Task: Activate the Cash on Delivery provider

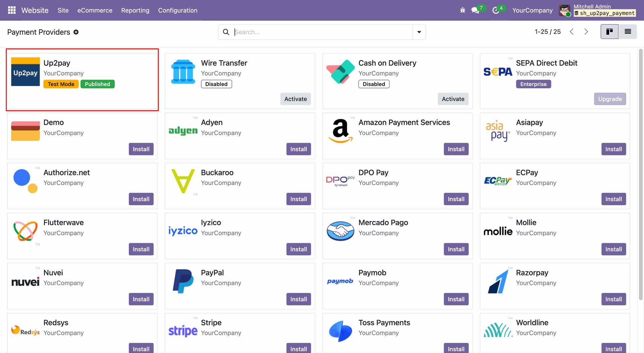Action: [x=453, y=99]
